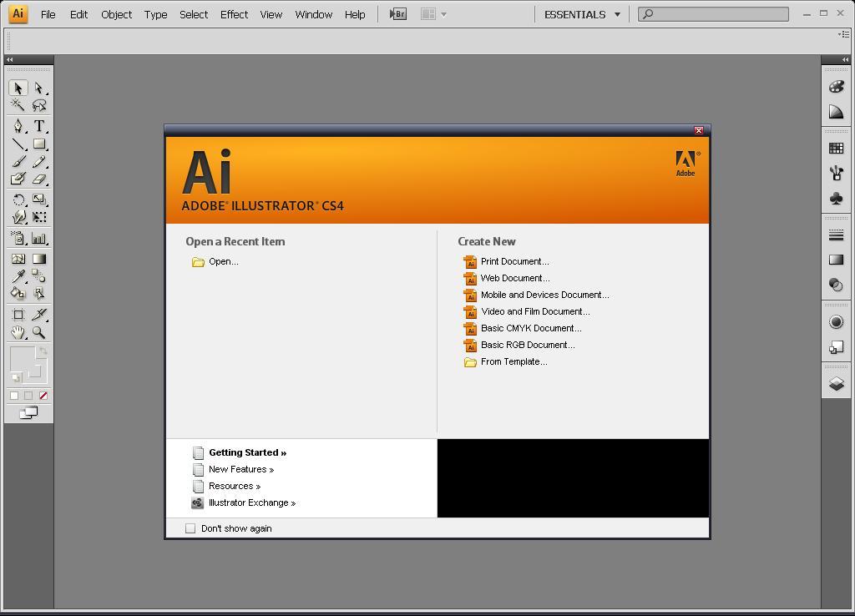The image size is (855, 616).
Task: Open the Effect menu
Action: pos(234,15)
